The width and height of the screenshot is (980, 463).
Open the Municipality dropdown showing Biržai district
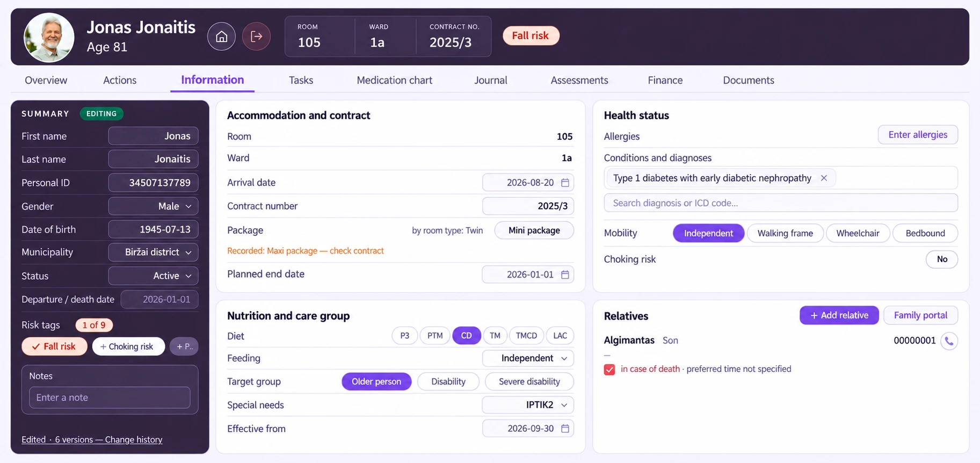tap(153, 252)
